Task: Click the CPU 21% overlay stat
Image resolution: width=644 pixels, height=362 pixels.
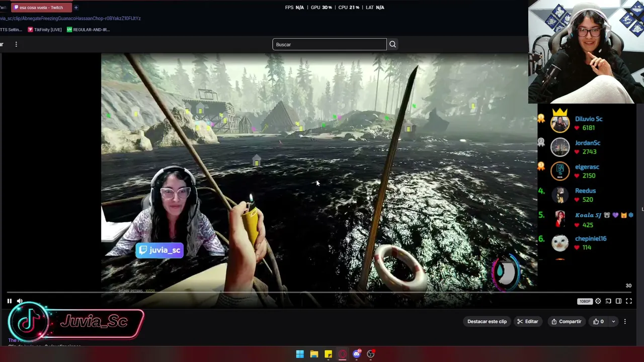Action: (x=349, y=8)
